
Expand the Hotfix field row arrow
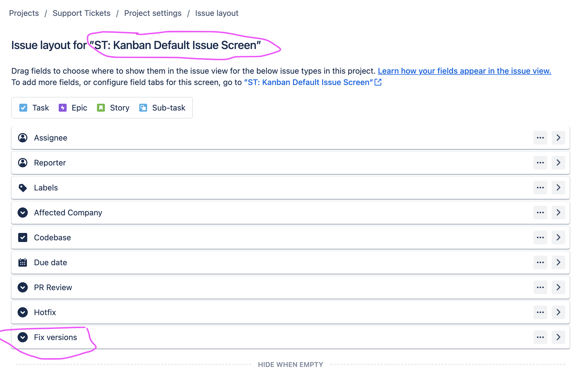[x=559, y=312]
